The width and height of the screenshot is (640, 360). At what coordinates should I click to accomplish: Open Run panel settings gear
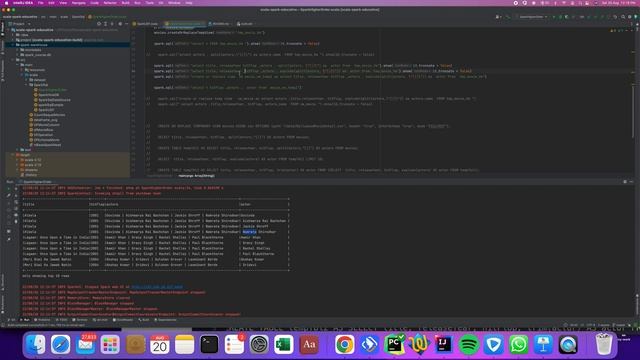(x=624, y=182)
